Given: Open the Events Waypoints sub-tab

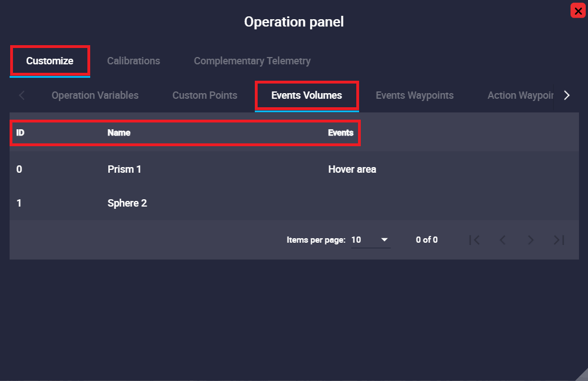Looking at the screenshot, I should pyautogui.click(x=414, y=95).
